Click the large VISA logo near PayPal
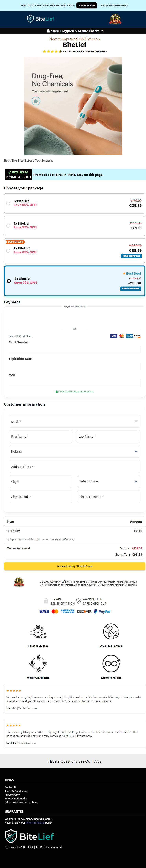 (44, 611)
